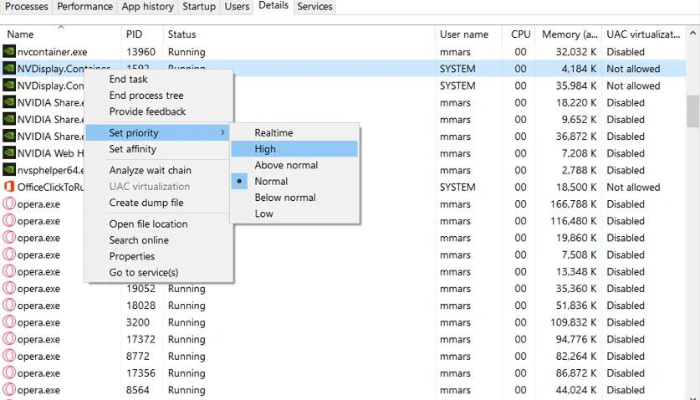Open the Performance tab

click(85, 7)
